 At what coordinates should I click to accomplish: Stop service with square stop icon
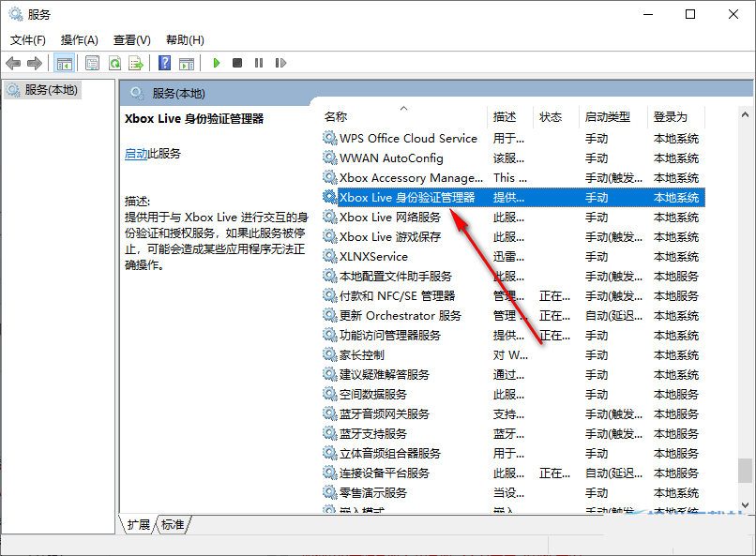(237, 63)
